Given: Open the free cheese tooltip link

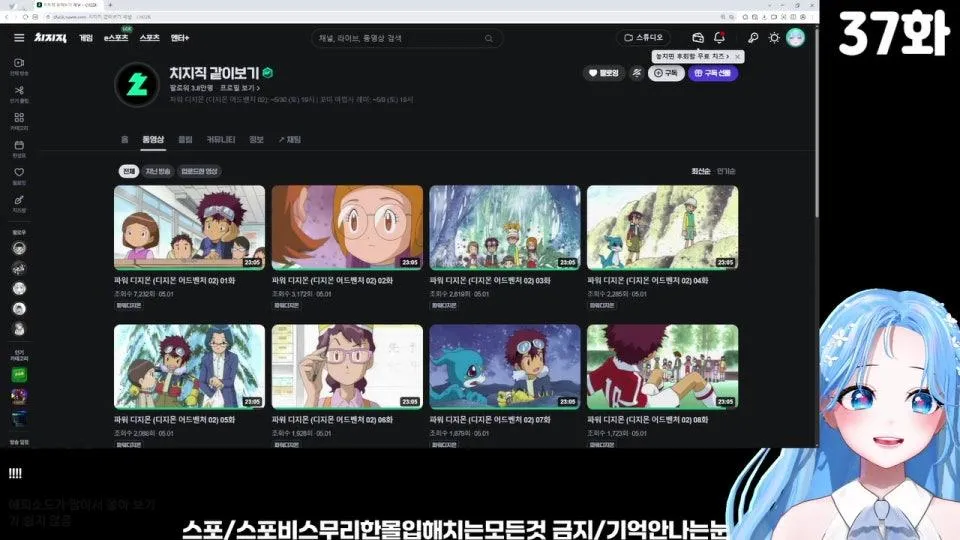Looking at the screenshot, I should click(692, 56).
